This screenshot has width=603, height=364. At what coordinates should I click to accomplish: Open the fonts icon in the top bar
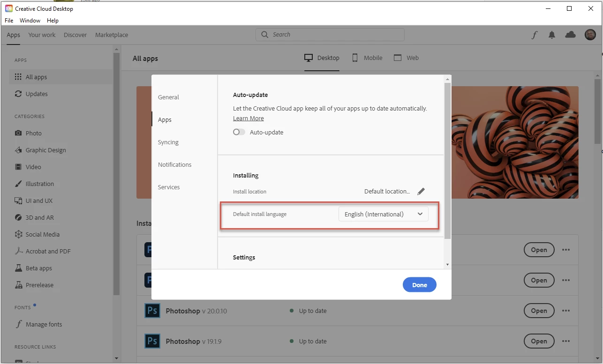point(534,35)
